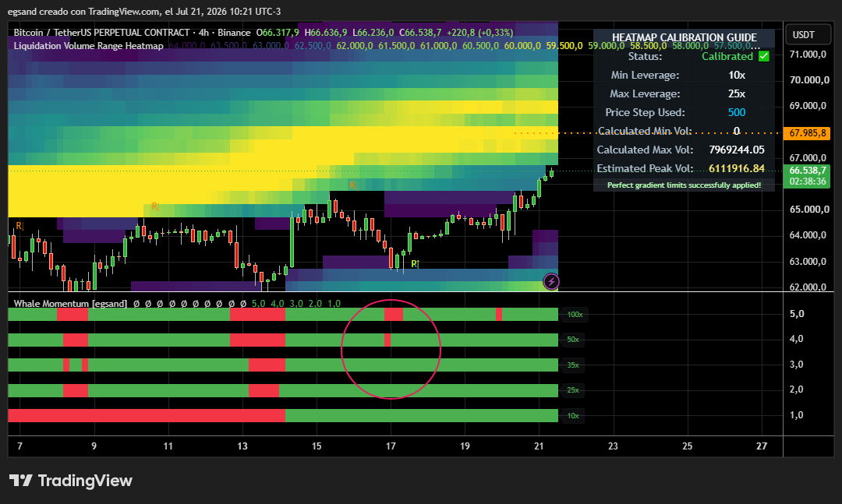Screen dimensions: 842x504
Task: Click the HEATMAP CALIBRATION GUIDE heading
Action: (685, 37)
